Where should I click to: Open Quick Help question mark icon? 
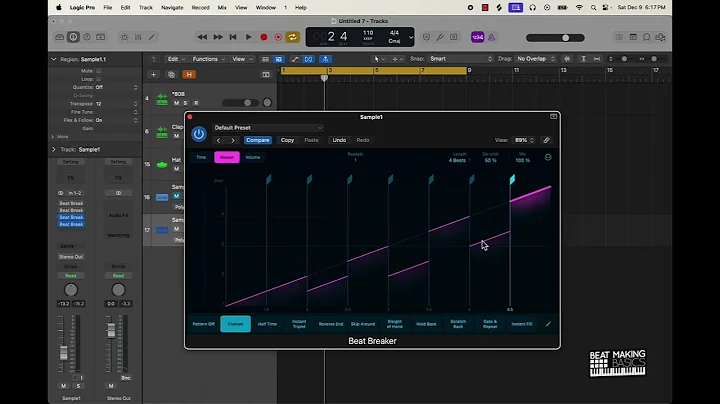click(x=87, y=37)
